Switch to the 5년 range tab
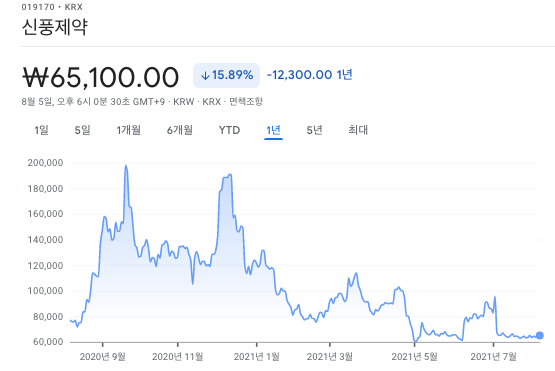 coord(314,130)
